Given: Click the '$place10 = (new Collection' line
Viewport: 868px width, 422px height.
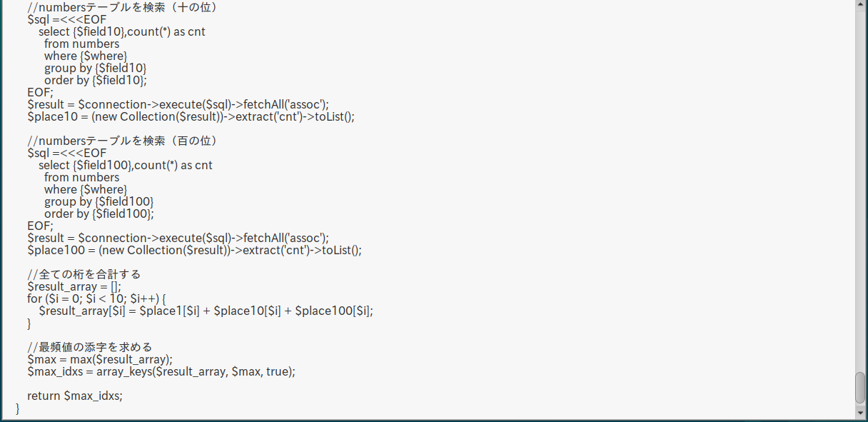Looking at the screenshot, I should (x=191, y=116).
